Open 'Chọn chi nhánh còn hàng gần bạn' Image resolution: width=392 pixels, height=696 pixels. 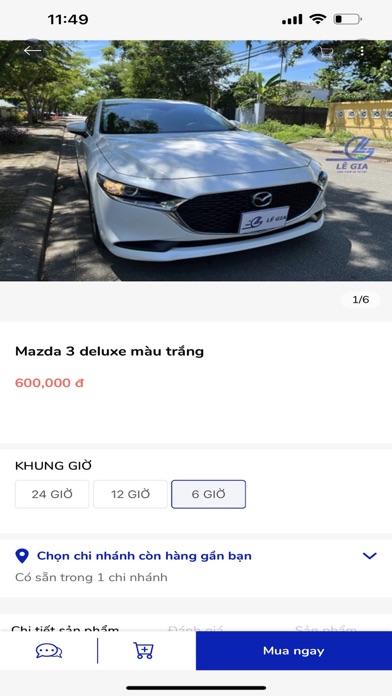pyautogui.click(x=144, y=556)
